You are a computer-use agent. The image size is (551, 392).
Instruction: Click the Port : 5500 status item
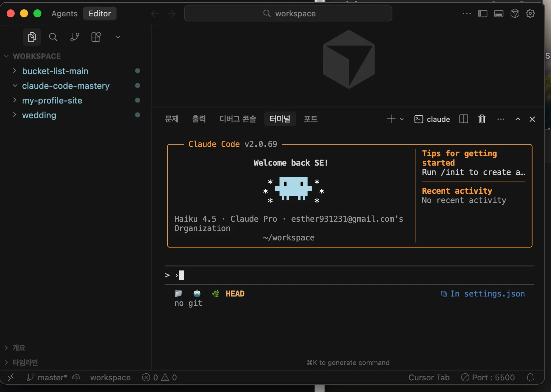tap(488, 377)
